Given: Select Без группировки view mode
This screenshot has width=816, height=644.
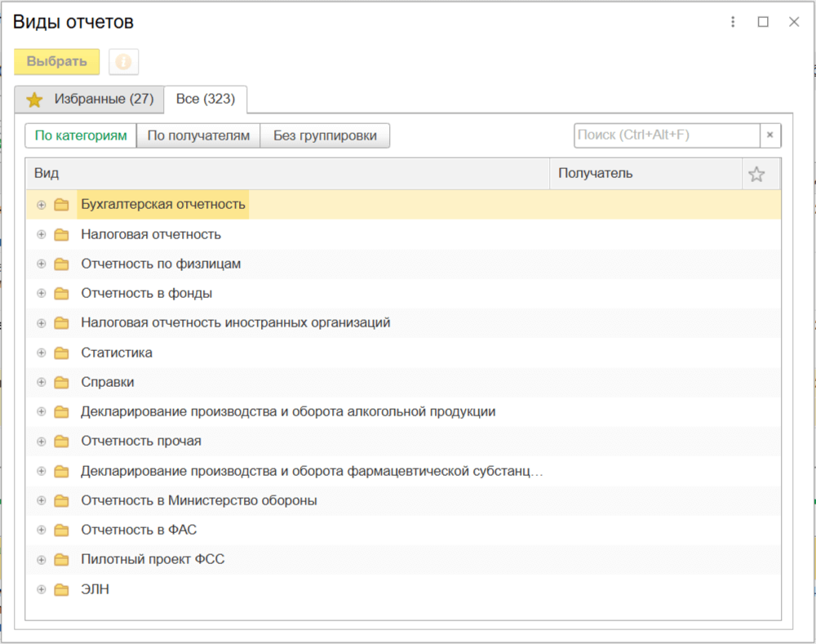Looking at the screenshot, I should coord(325,135).
